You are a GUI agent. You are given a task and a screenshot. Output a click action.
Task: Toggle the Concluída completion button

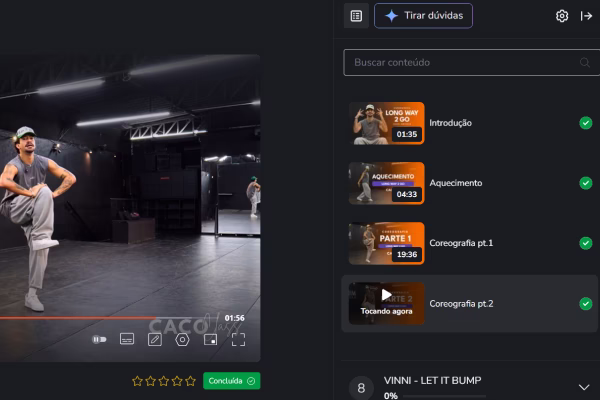231,381
